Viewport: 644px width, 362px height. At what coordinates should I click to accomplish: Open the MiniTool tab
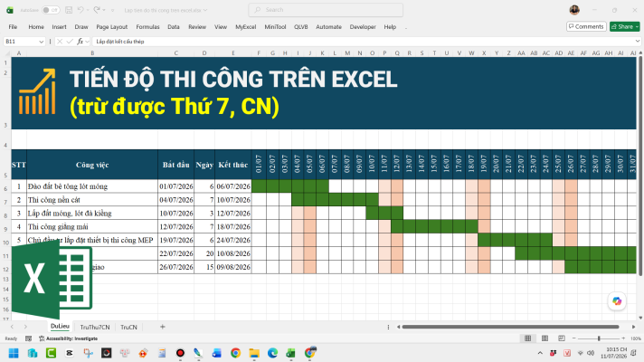point(275,27)
